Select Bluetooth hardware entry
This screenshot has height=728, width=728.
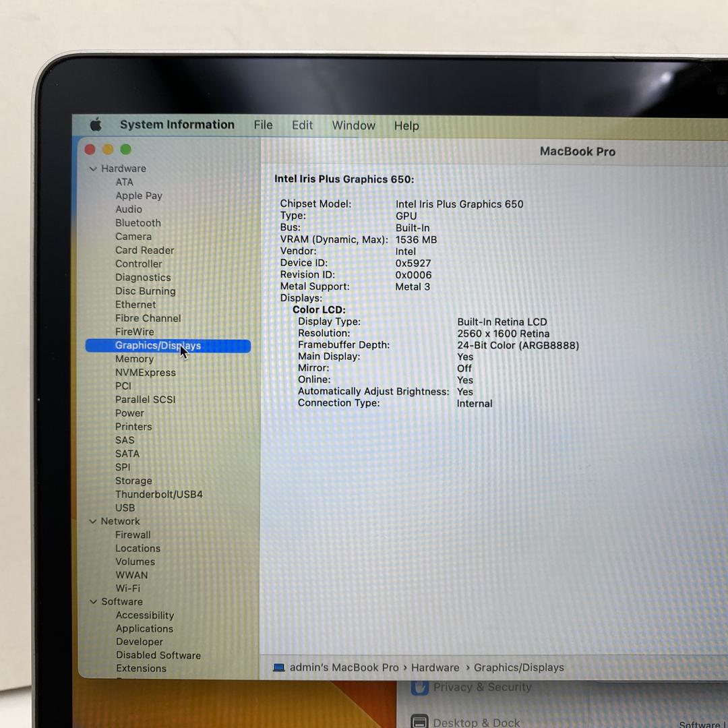point(138,223)
